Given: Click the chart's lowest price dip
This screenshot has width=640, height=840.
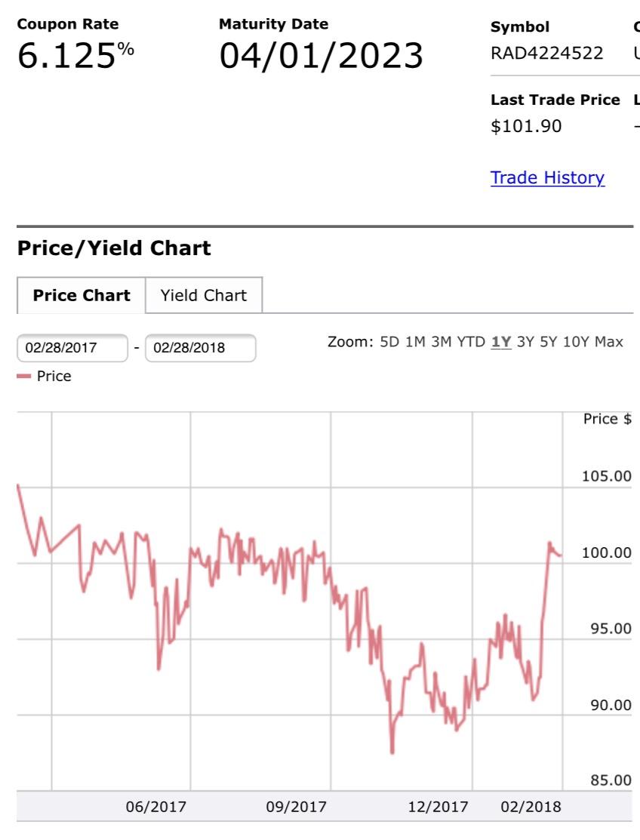Looking at the screenshot, I should [392, 752].
